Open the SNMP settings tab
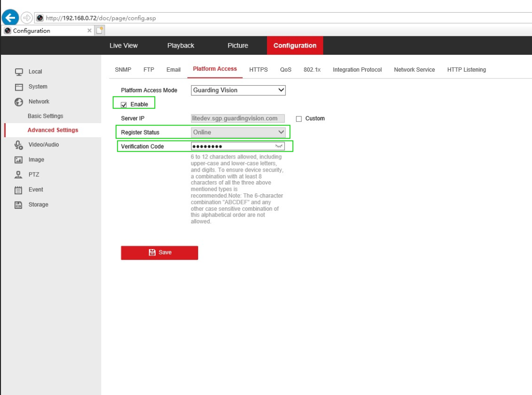Viewport: 532px width, 395px height. pyautogui.click(x=123, y=70)
